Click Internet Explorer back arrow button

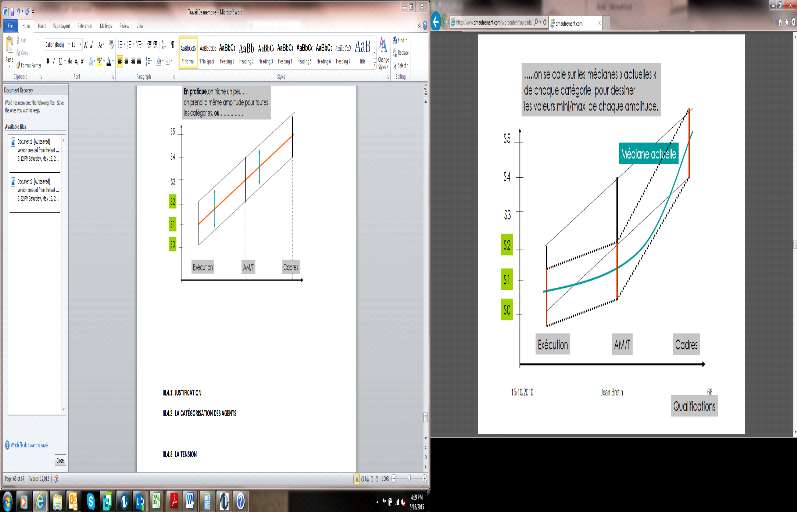pyautogui.click(x=436, y=22)
